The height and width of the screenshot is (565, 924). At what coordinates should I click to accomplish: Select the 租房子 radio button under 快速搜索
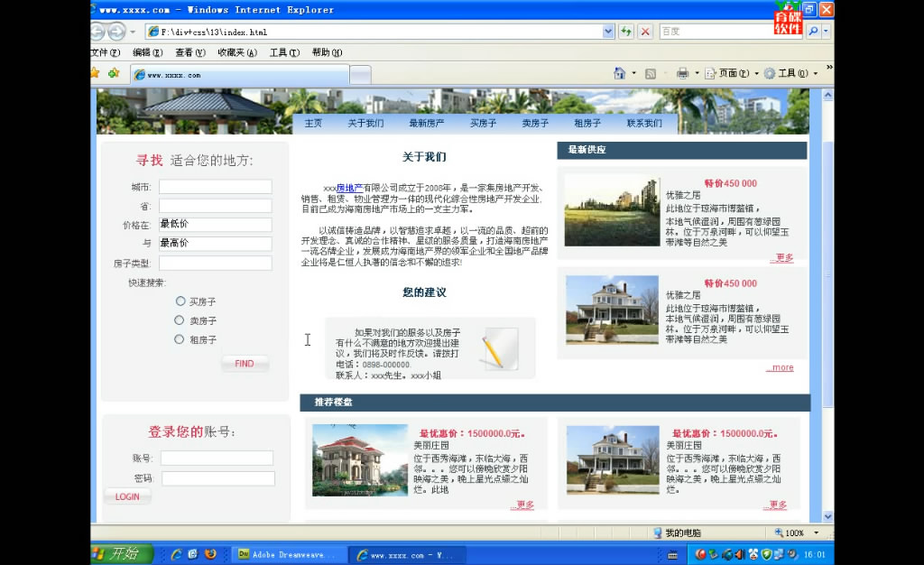point(180,339)
